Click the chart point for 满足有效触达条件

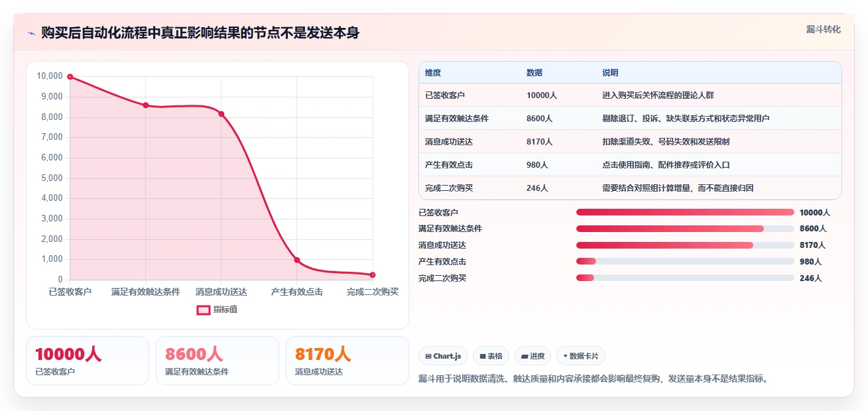click(x=145, y=105)
